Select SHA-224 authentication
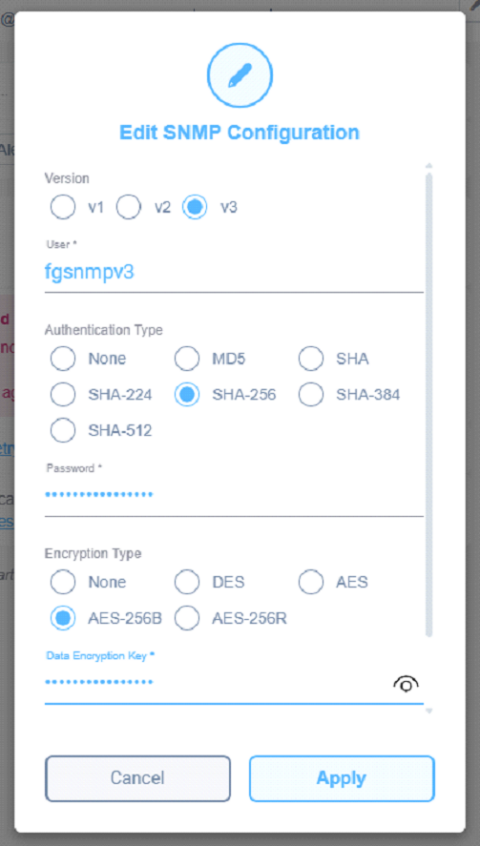Image resolution: width=480 pixels, height=846 pixels. click(x=63, y=395)
